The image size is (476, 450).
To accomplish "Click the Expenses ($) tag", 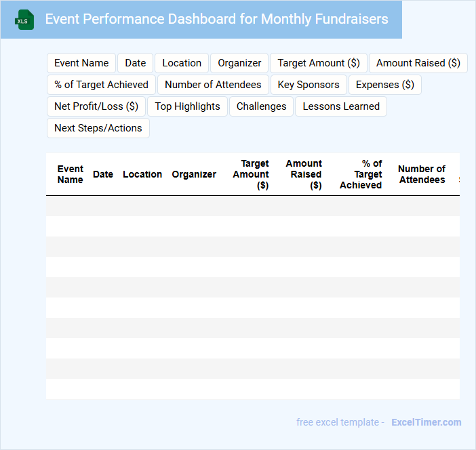I will [384, 85].
